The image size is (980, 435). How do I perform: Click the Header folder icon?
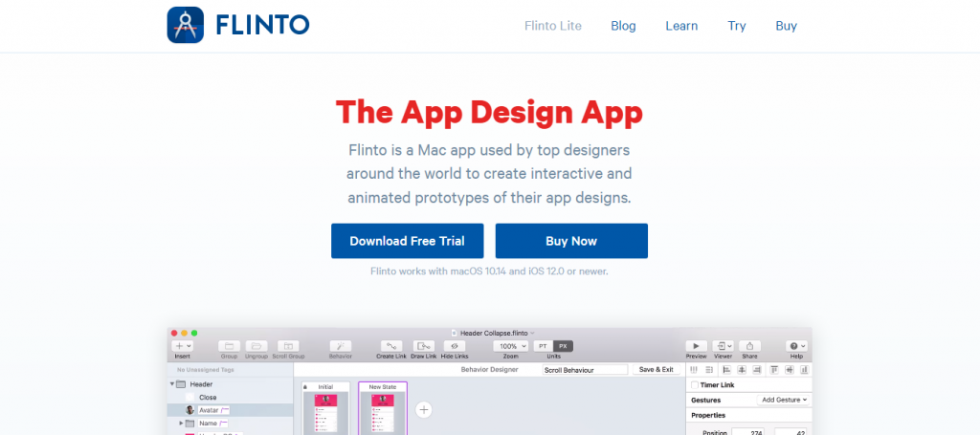[x=181, y=384]
